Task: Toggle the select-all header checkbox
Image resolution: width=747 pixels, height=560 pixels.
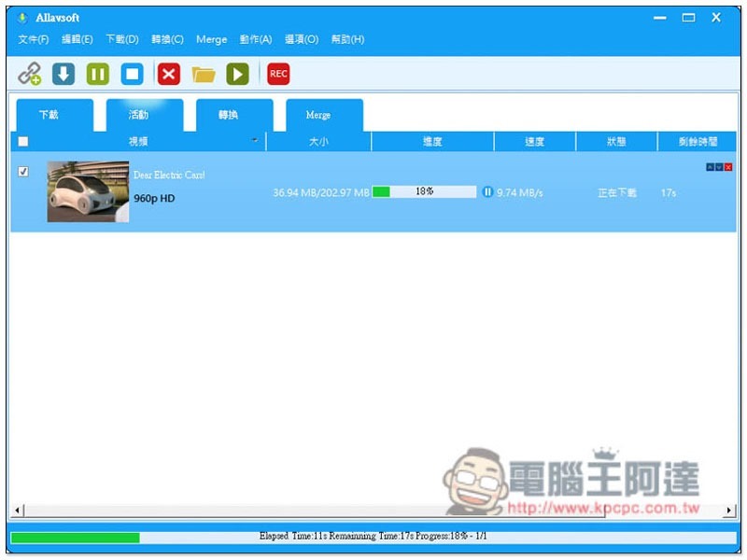Action: (23, 142)
